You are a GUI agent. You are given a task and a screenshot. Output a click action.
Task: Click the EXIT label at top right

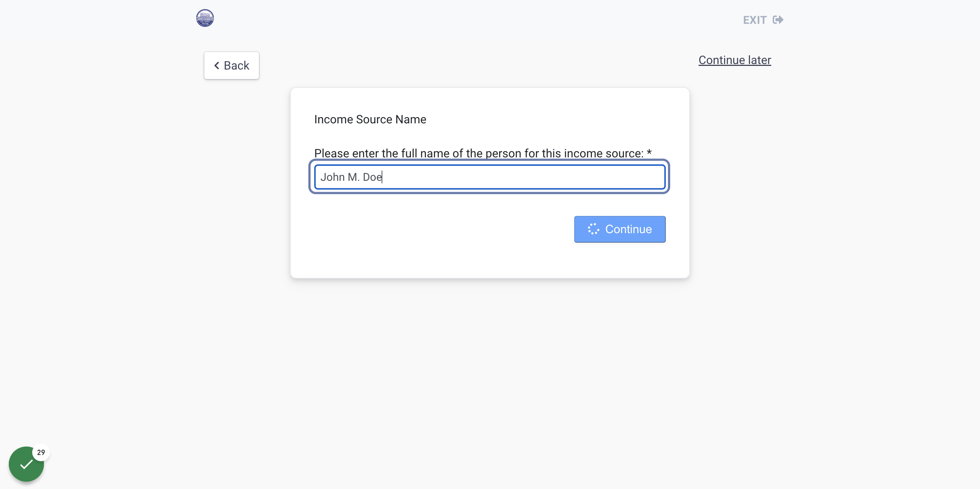click(x=755, y=20)
